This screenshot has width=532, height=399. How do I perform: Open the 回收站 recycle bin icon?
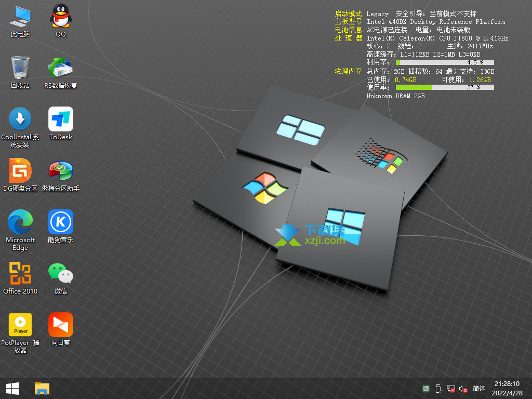[x=20, y=73]
